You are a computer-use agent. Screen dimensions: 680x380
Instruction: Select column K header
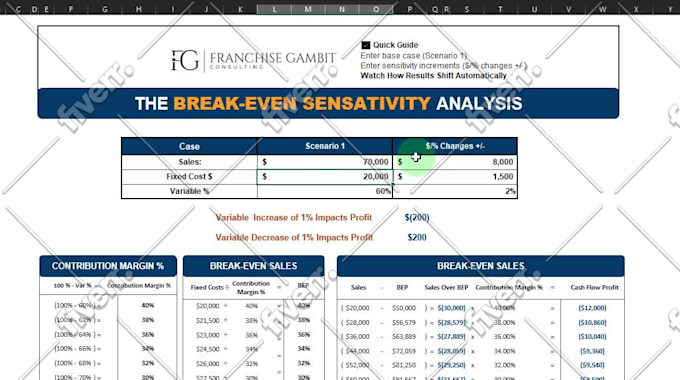click(240, 9)
